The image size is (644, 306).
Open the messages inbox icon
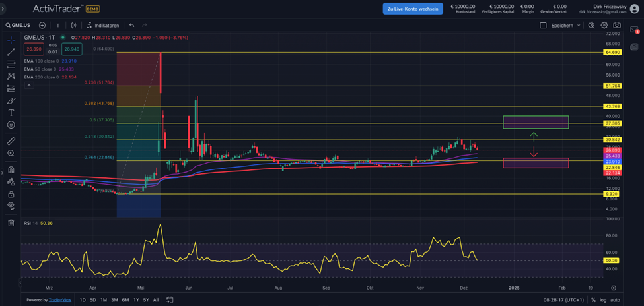pos(635,30)
